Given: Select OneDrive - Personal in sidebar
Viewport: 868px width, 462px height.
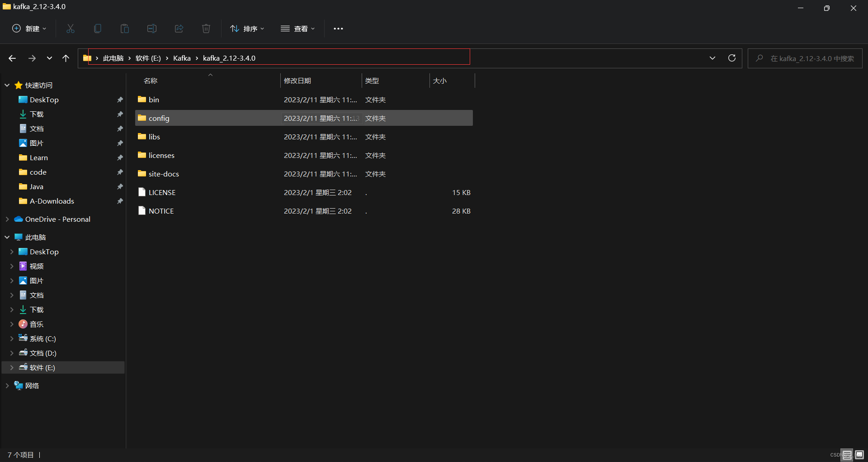Looking at the screenshot, I should click(57, 219).
